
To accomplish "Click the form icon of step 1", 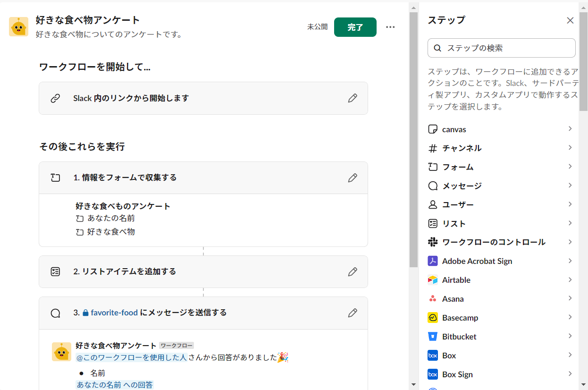I will tap(55, 178).
